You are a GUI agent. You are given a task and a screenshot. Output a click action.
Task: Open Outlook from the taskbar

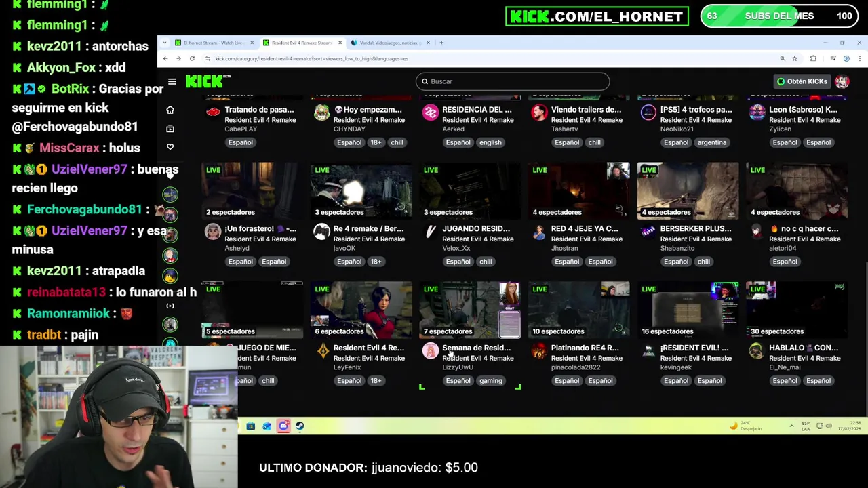coord(267,426)
